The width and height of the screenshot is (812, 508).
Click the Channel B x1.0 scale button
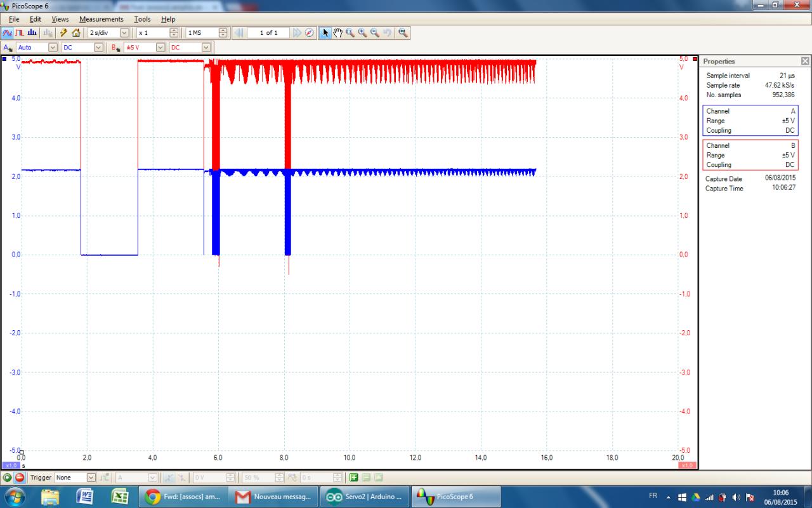tap(687, 465)
